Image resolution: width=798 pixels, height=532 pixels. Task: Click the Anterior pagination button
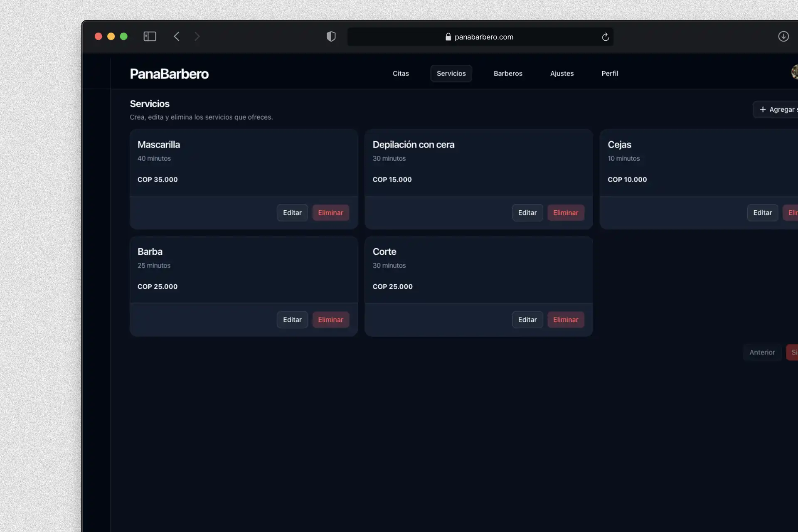point(762,352)
